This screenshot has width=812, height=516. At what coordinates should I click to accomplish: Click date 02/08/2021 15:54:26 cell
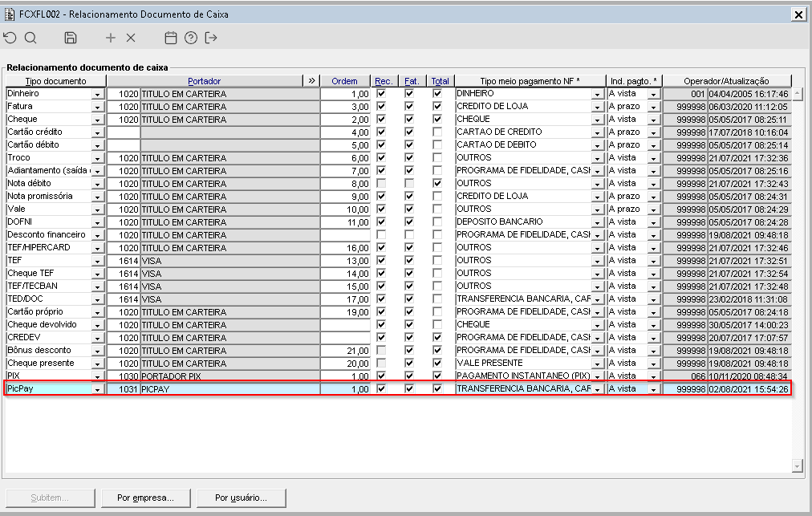point(749,389)
